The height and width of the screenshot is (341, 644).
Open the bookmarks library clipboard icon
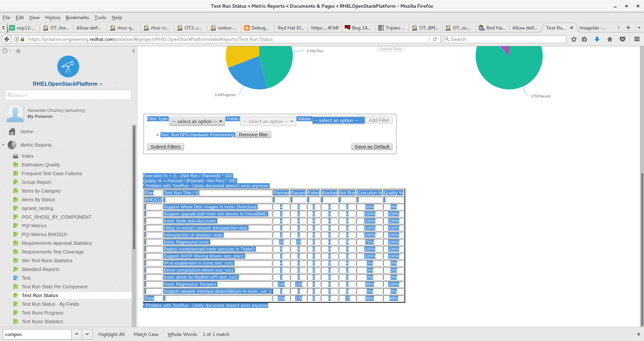[584, 39]
